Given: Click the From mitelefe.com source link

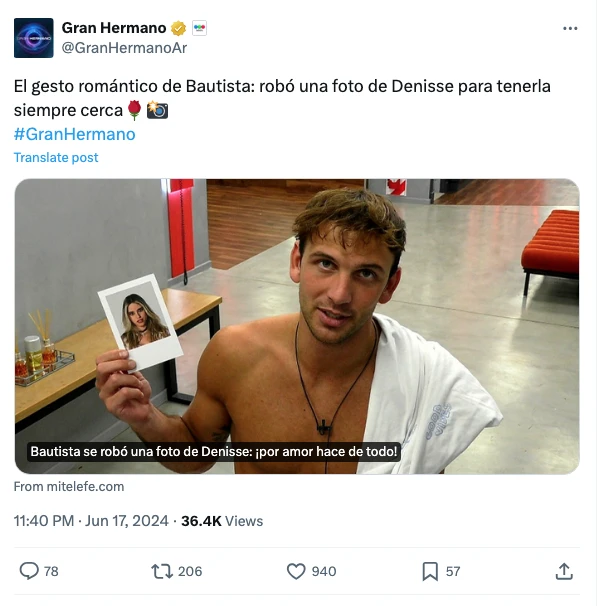Looking at the screenshot, I should pos(69,487).
